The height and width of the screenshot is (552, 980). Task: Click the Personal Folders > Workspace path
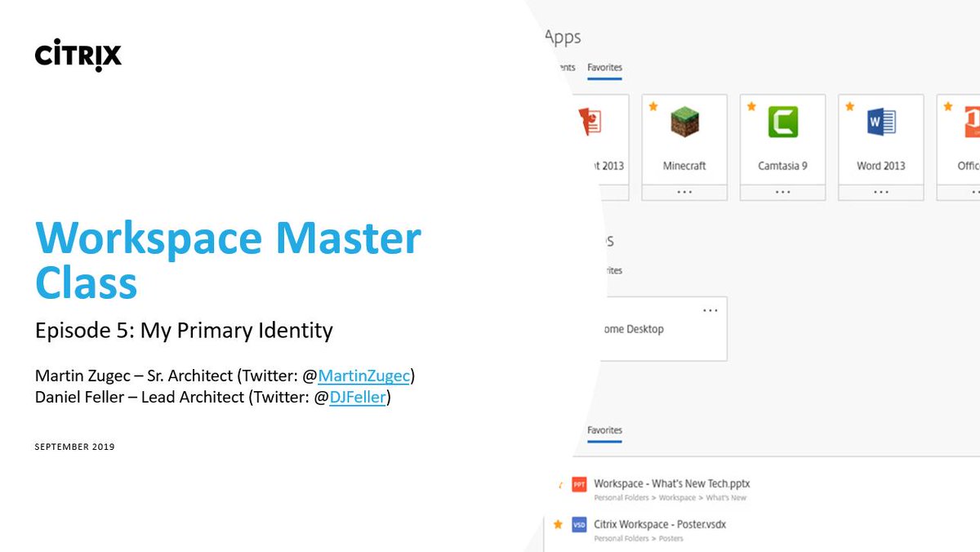pyautogui.click(x=670, y=497)
